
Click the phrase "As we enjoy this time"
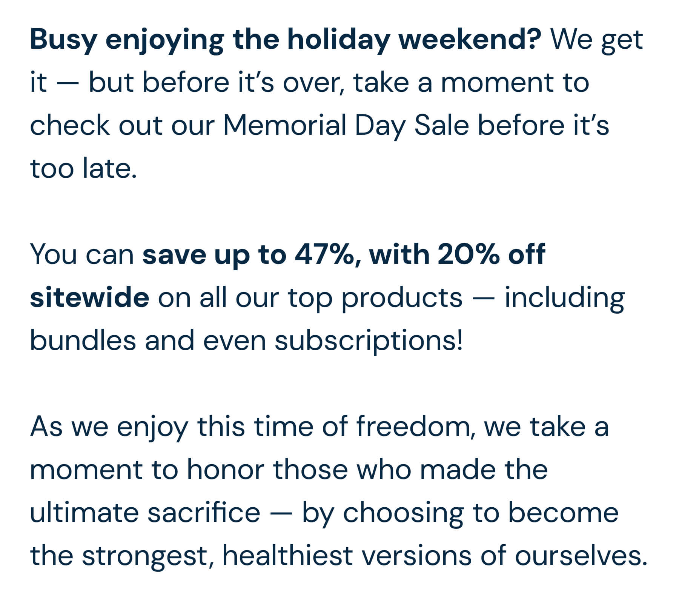pyautogui.click(x=173, y=427)
